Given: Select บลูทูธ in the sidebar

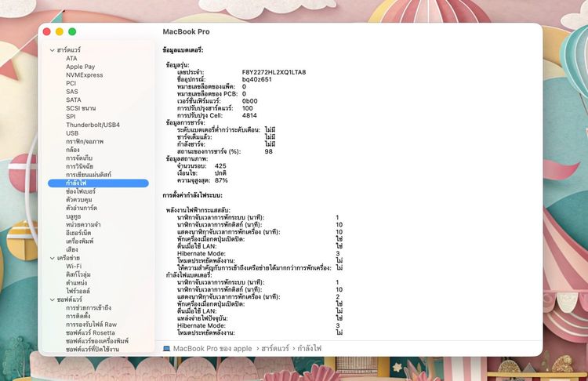Looking at the screenshot, I should (73, 216).
